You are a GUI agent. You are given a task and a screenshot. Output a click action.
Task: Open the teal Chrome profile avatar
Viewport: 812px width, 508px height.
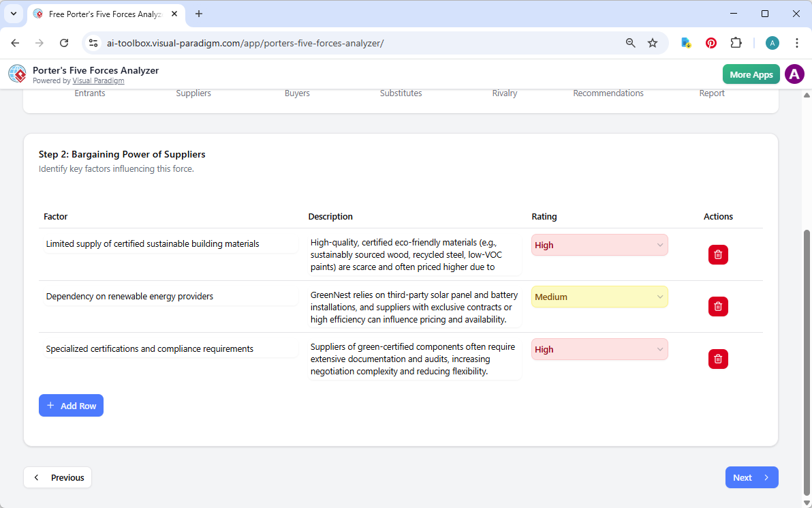772,42
